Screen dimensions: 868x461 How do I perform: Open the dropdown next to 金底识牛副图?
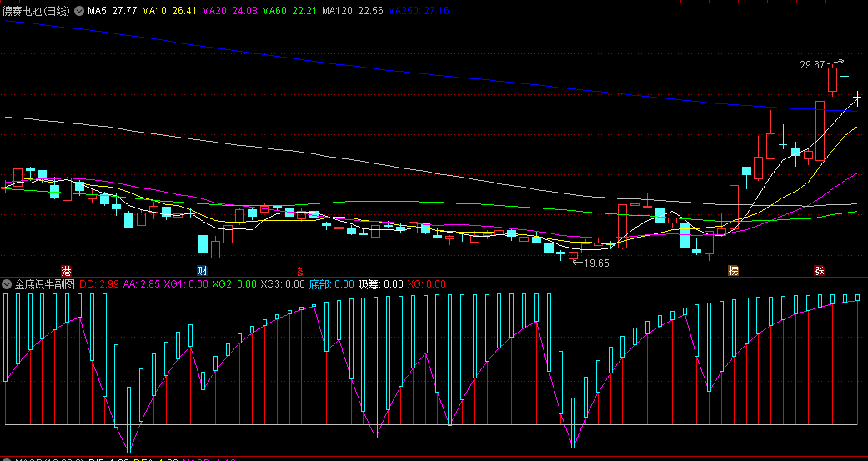[x=7, y=284]
